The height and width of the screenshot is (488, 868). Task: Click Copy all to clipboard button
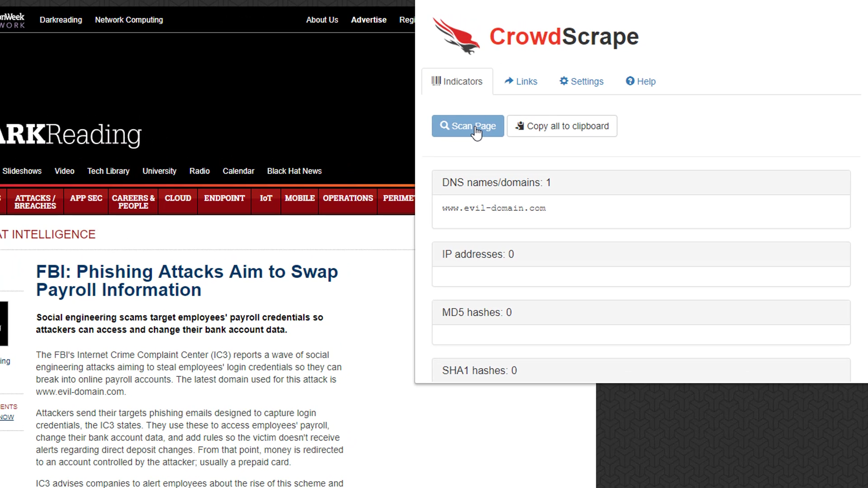click(562, 126)
